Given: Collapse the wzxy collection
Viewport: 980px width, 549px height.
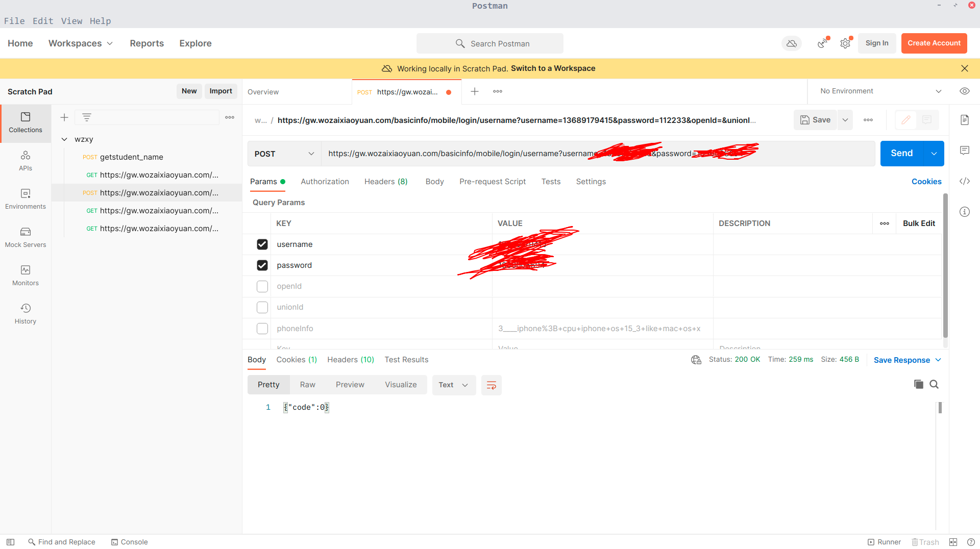Looking at the screenshot, I should [64, 139].
